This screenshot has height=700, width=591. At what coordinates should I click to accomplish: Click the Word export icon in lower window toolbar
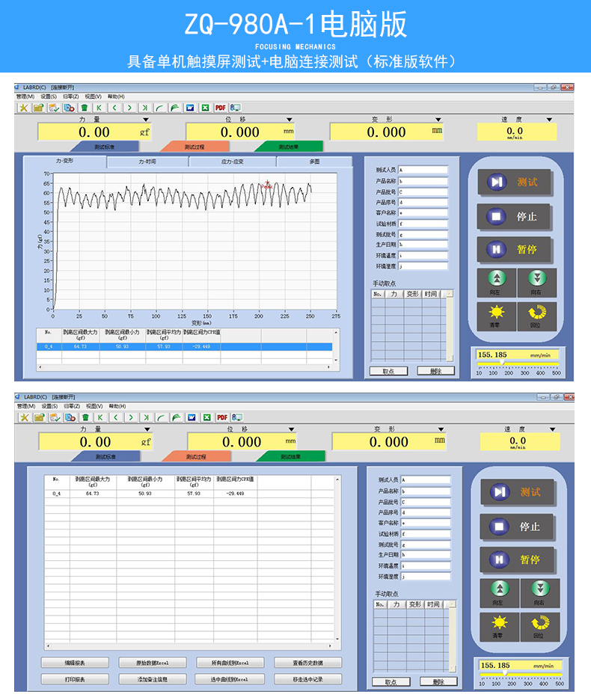192,417
